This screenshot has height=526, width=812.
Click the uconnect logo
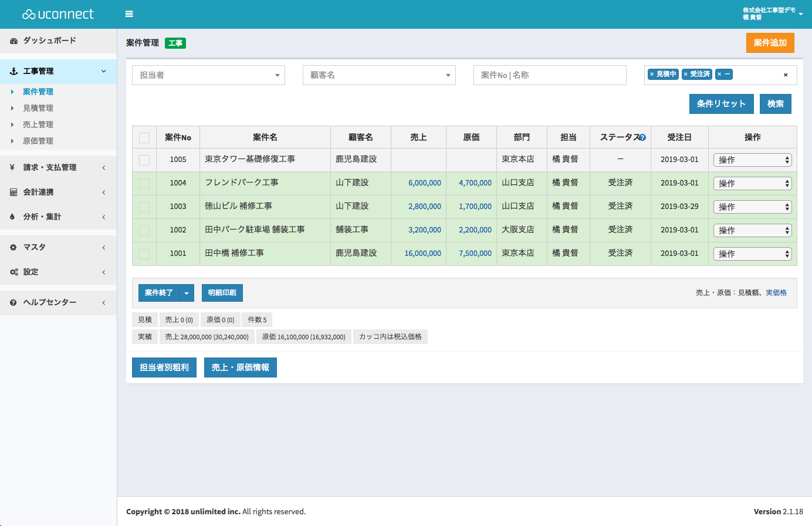point(58,14)
